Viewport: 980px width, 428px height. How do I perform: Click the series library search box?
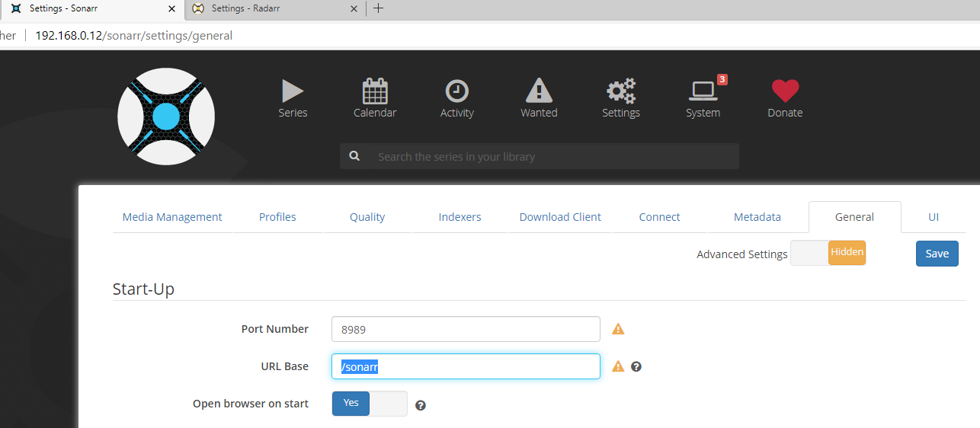[540, 156]
